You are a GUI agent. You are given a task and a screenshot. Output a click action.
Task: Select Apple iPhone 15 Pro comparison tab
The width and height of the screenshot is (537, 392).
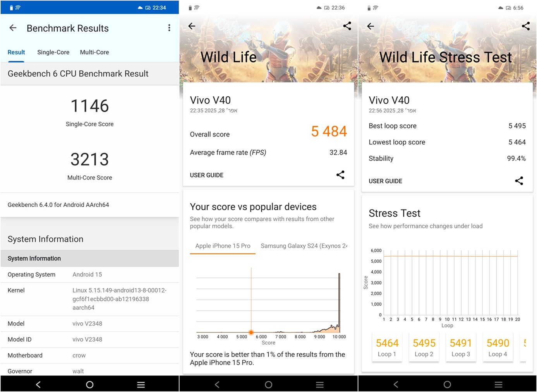pyautogui.click(x=223, y=246)
